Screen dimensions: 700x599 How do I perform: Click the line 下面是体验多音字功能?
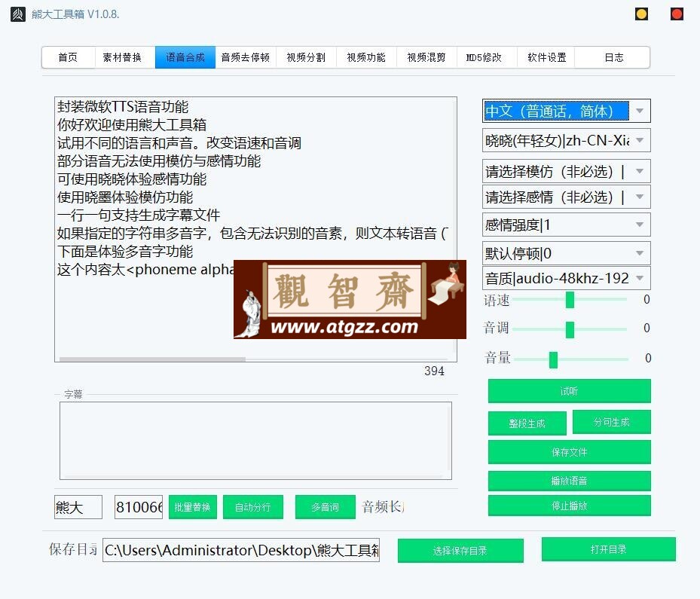pyautogui.click(x=125, y=252)
